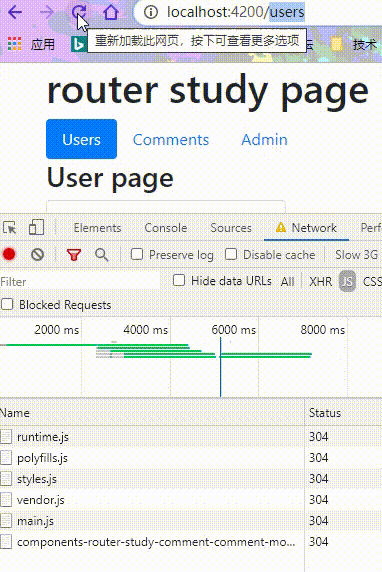Select the vendor.js request row
This screenshot has height=572, width=382.
[191, 500]
